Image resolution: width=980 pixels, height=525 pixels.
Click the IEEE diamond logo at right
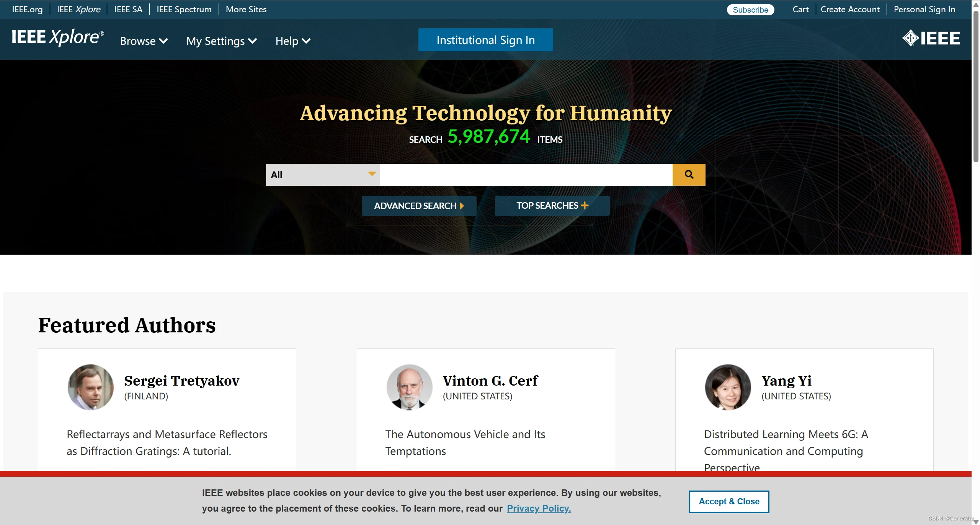[x=931, y=38]
